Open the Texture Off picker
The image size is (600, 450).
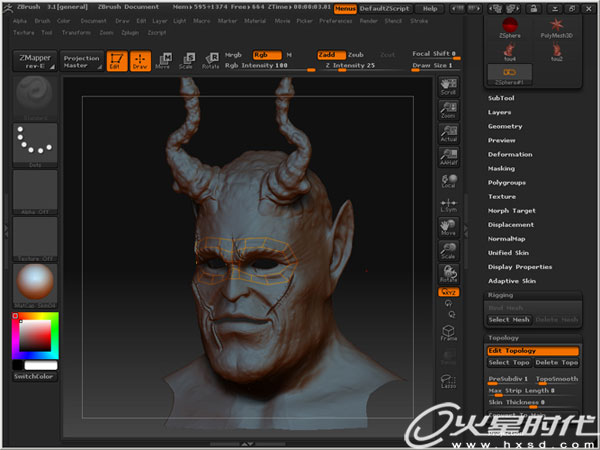click(35, 239)
